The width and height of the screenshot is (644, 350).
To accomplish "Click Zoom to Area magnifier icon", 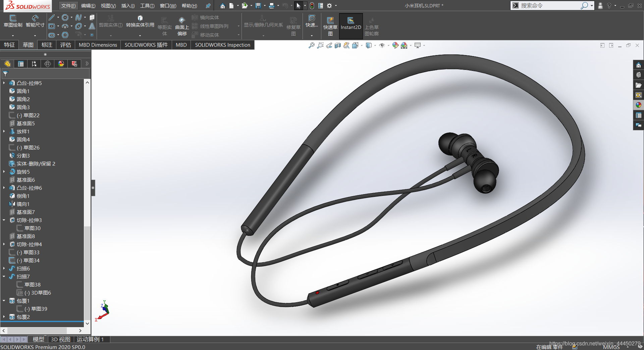I will pos(320,45).
